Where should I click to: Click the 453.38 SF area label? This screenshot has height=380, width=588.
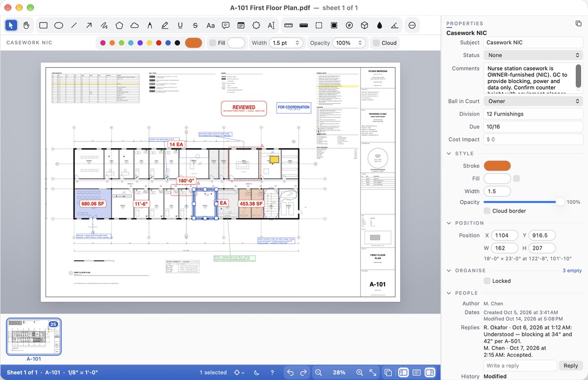[251, 204]
